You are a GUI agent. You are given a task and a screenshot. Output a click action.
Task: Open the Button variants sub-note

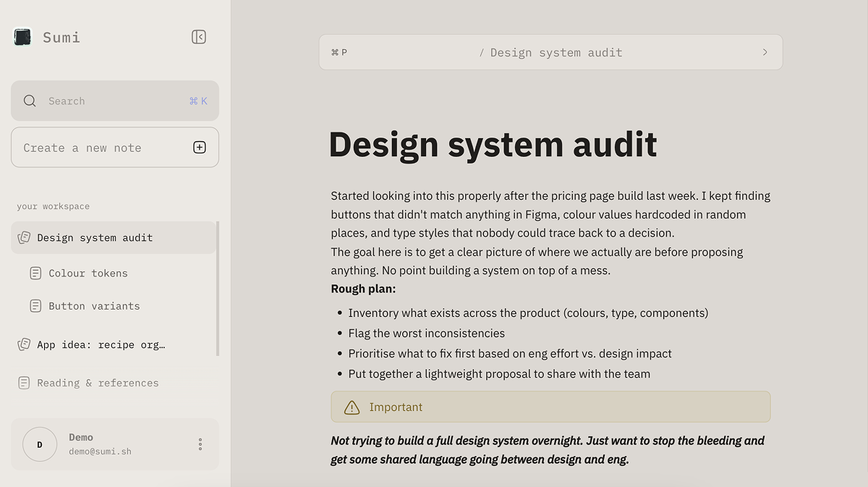[94, 306]
